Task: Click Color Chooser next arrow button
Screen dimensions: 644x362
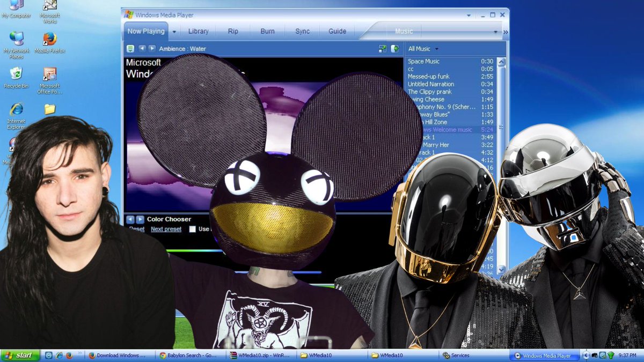Action: (140, 219)
